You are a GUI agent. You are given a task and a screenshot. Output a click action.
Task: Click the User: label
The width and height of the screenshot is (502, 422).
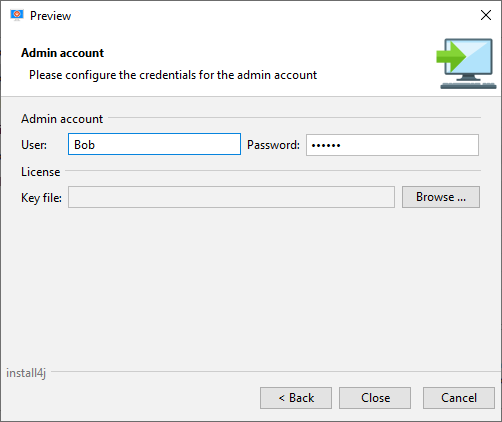point(34,145)
